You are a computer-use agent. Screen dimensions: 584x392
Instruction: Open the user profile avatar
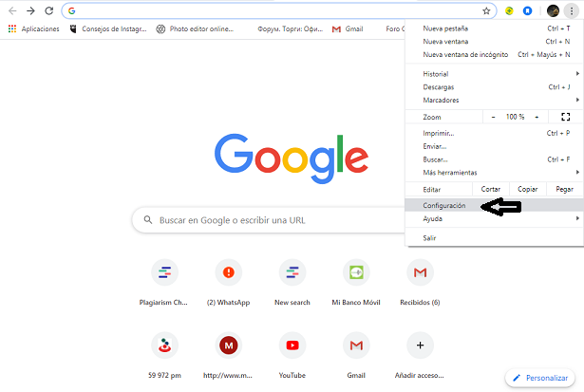(x=553, y=10)
